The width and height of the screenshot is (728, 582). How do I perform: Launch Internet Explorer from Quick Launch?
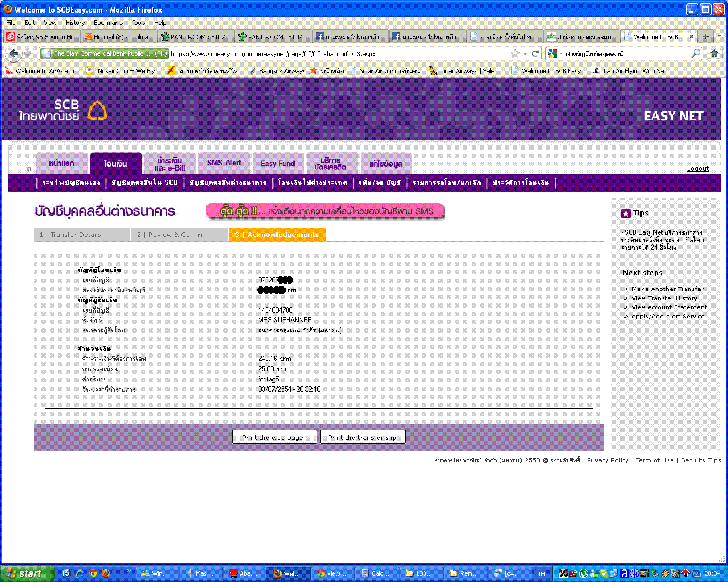80,573
